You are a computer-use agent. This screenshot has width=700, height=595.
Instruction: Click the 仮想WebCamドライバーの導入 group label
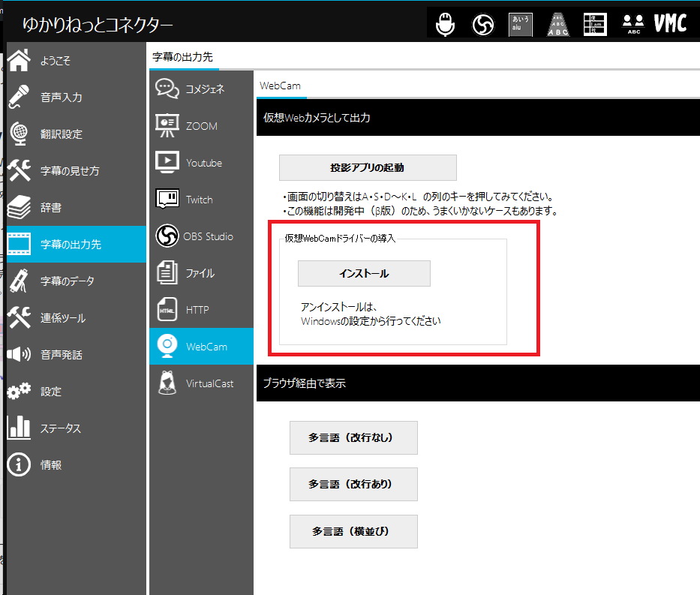click(340, 239)
